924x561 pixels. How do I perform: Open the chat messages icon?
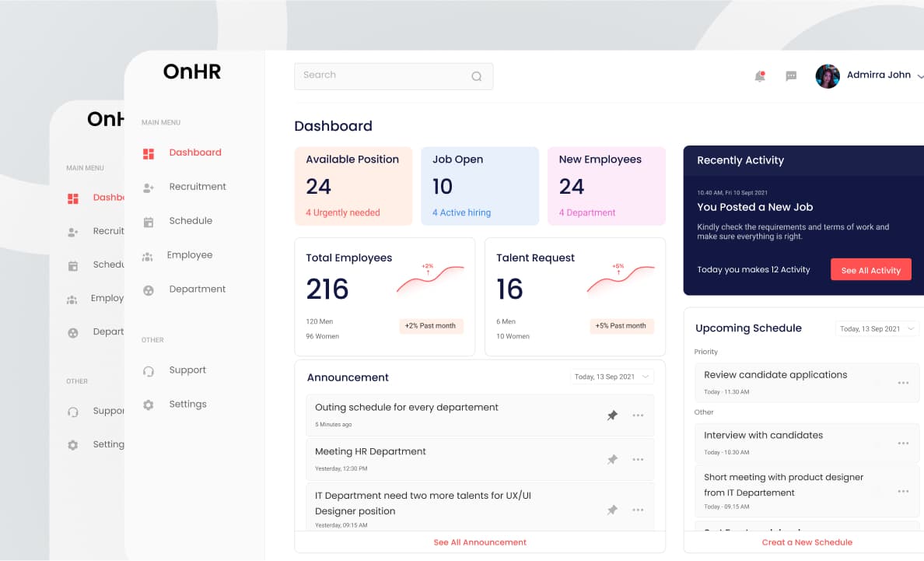coord(791,76)
